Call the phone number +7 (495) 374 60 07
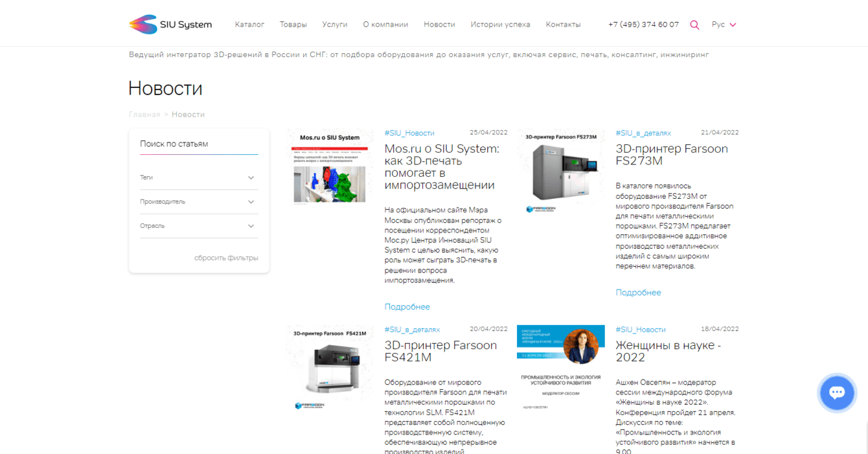The height and width of the screenshot is (454, 868). pyautogui.click(x=643, y=25)
